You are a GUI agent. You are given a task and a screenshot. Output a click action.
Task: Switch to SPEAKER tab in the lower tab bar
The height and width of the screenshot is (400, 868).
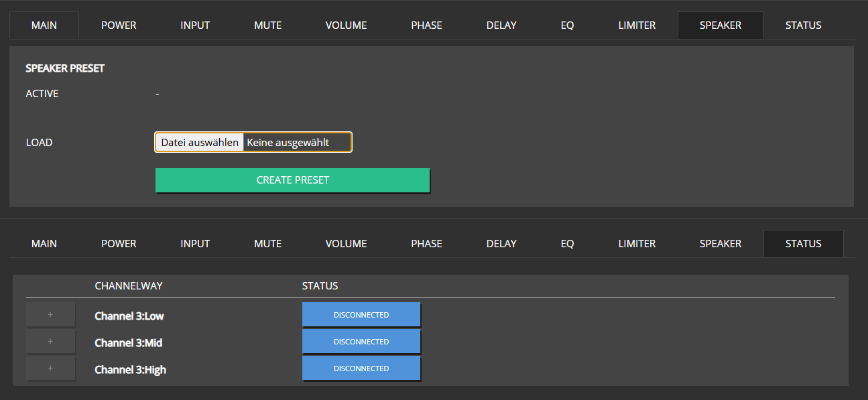tap(721, 244)
